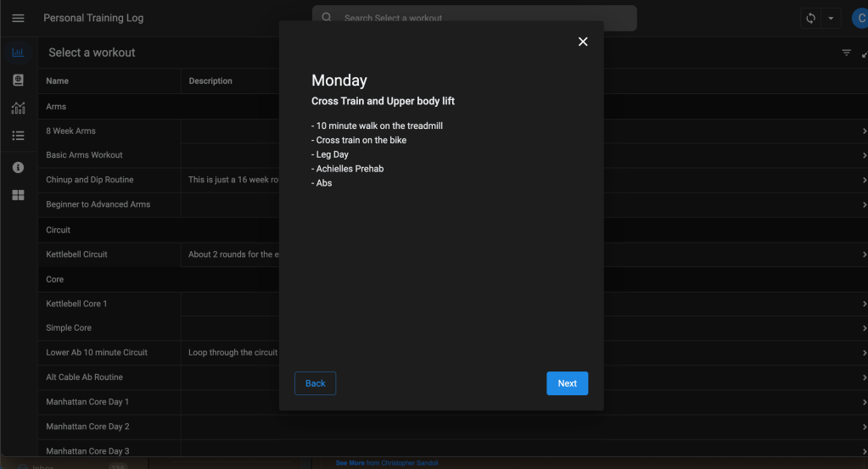
Task: Click the Search Select a workout field
Action: 475,18
